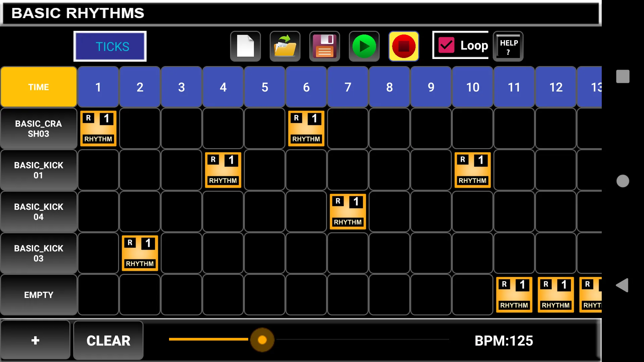644x362 pixels.
Task: Click the New file icon to clear project
Action: coord(245,46)
